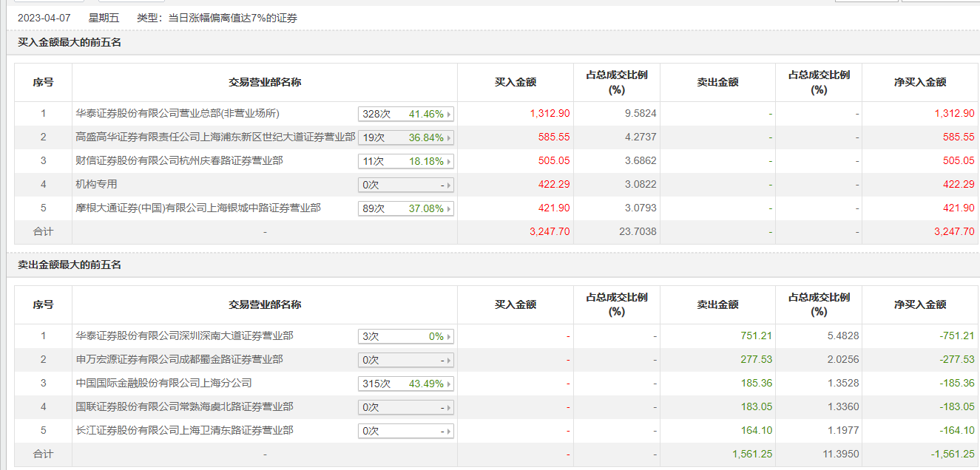The image size is (980, 470).
Task: Select buy amount 421.90 in 买入金额 column
Action: (x=555, y=208)
